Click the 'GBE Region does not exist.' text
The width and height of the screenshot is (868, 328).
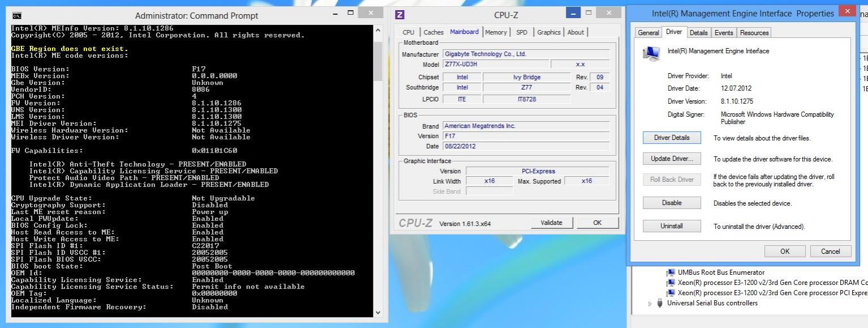pyautogui.click(x=70, y=49)
